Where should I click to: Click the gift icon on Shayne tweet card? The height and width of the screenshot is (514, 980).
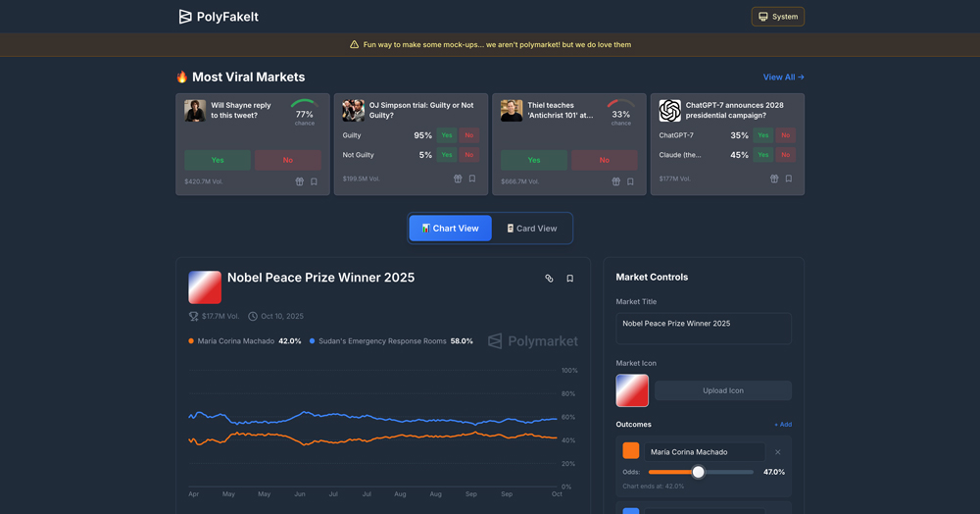[300, 181]
